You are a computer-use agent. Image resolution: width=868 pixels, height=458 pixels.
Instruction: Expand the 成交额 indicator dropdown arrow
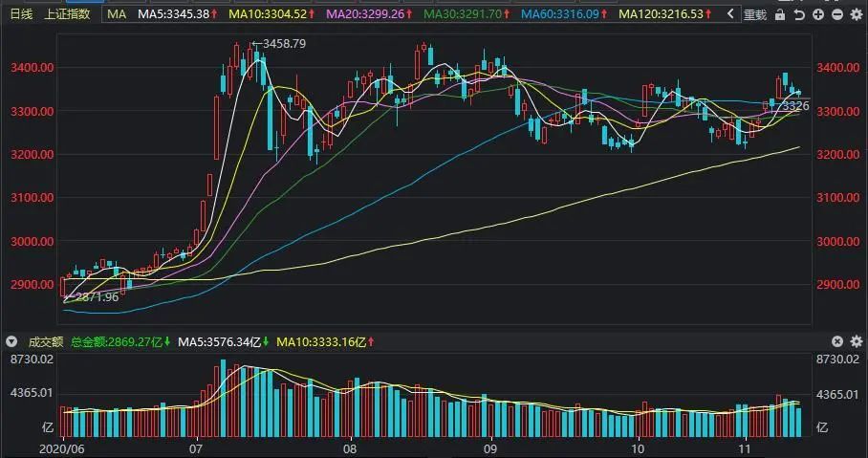coord(11,340)
